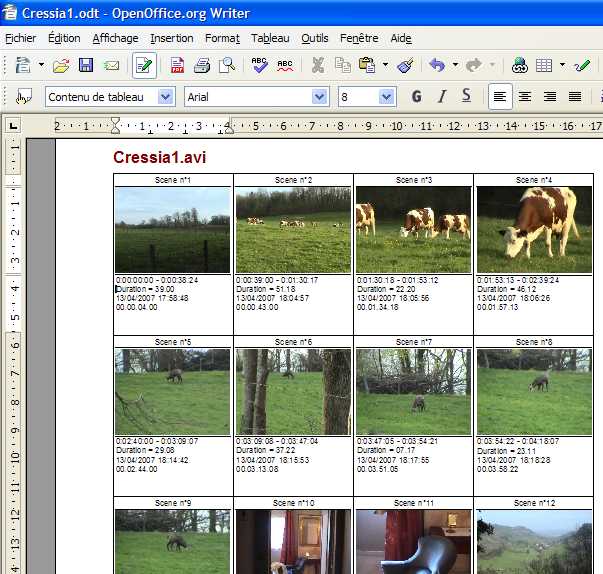Viewport: 603px width, 574px height.
Task: Click the Redo arrow icon
Action: pyautogui.click(x=474, y=65)
